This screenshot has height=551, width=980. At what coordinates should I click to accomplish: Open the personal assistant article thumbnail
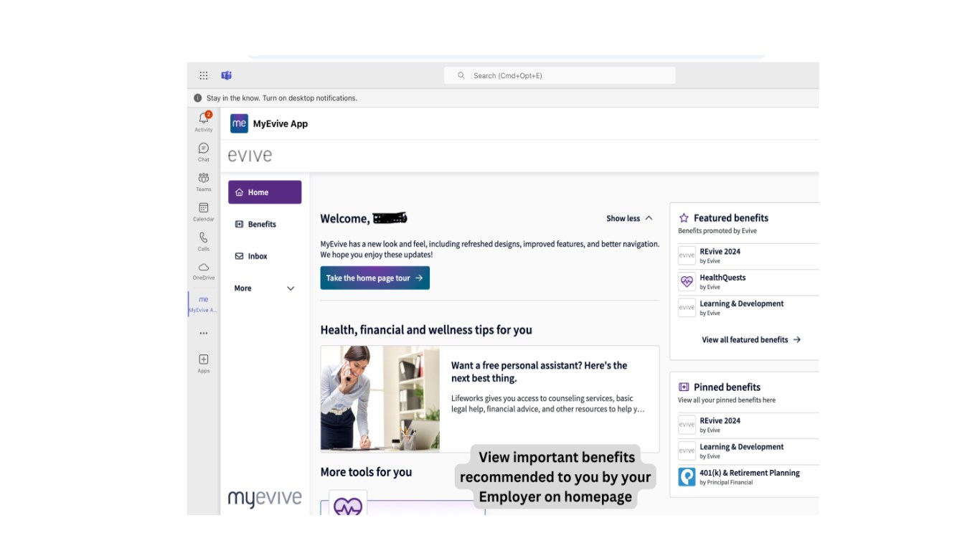[380, 398]
